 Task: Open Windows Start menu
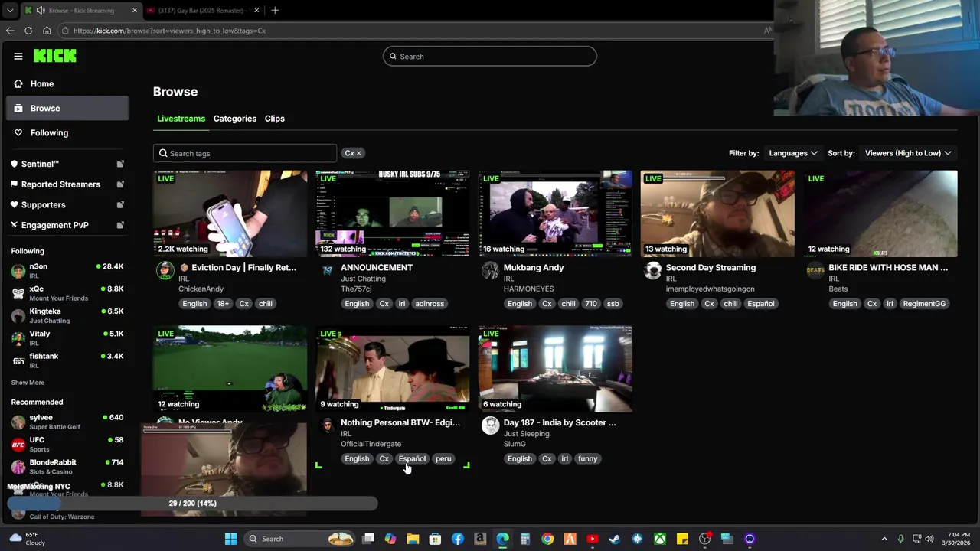[x=230, y=539]
